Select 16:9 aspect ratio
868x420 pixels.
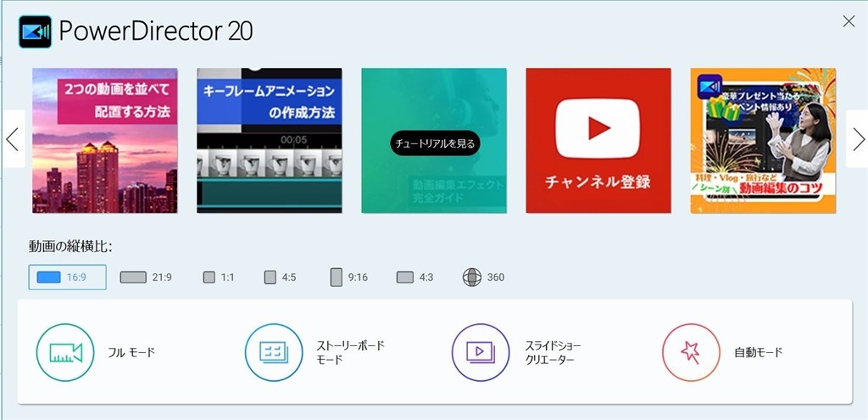point(68,277)
